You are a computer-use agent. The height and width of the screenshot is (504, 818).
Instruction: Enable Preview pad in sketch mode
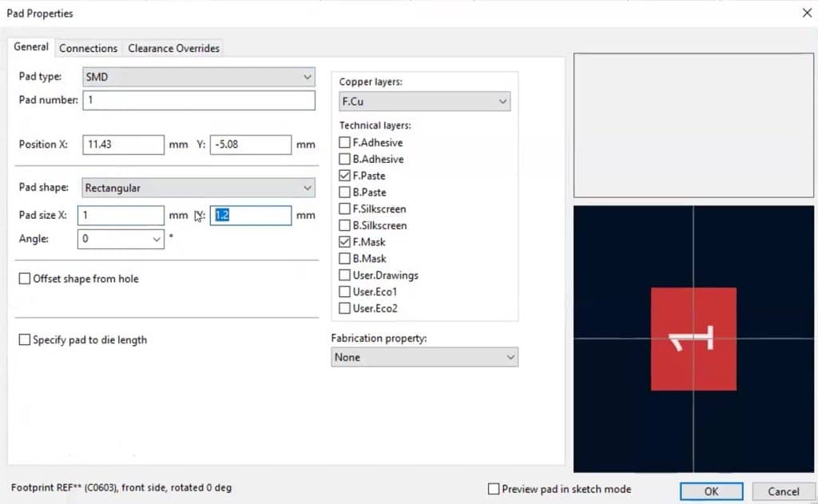[x=494, y=489]
